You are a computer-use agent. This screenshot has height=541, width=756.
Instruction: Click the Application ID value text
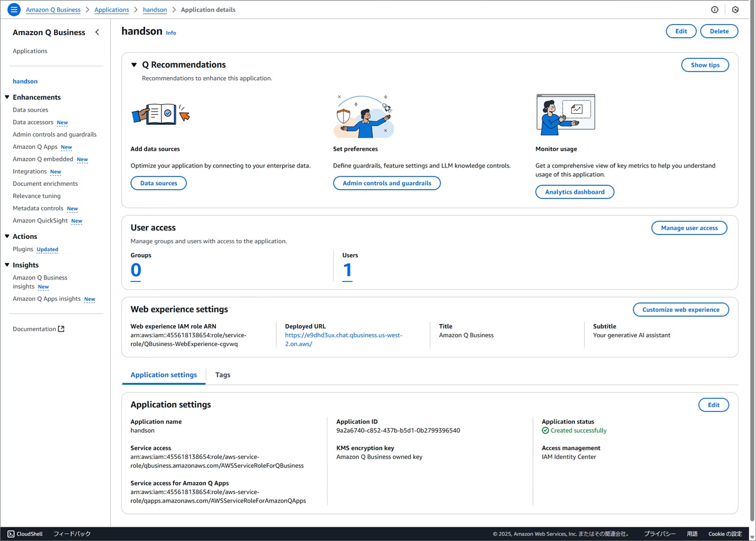[398, 431]
